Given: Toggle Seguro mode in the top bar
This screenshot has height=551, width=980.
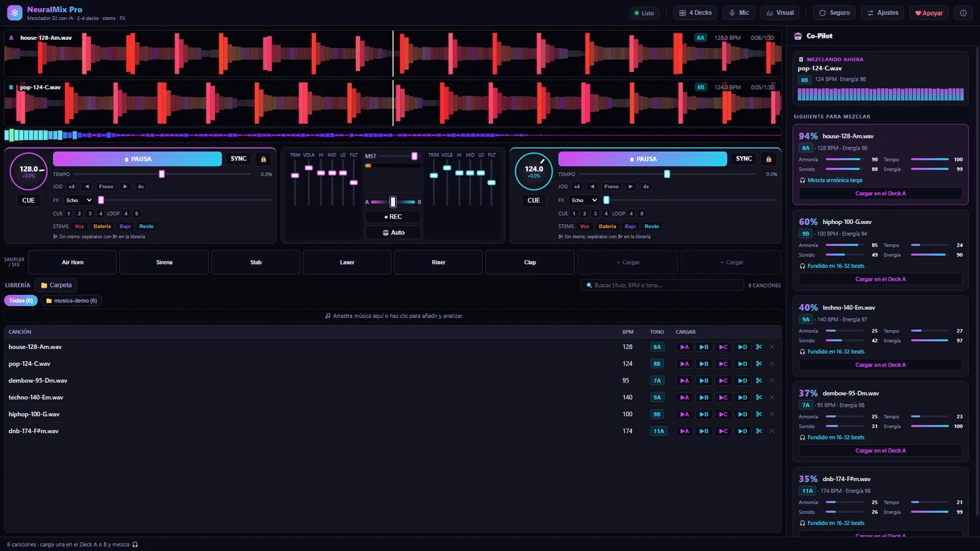Looking at the screenshot, I should tap(834, 13).
